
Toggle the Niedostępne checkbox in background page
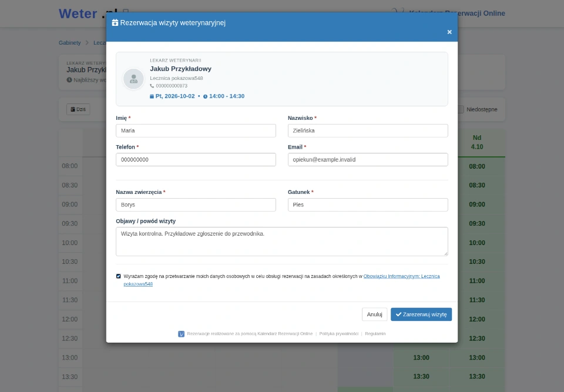[x=461, y=109]
